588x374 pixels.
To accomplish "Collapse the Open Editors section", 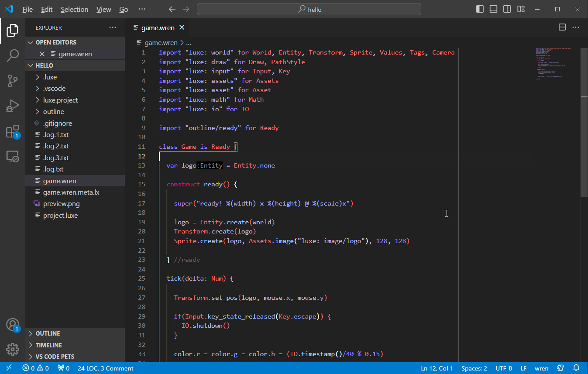I will 75,42.
